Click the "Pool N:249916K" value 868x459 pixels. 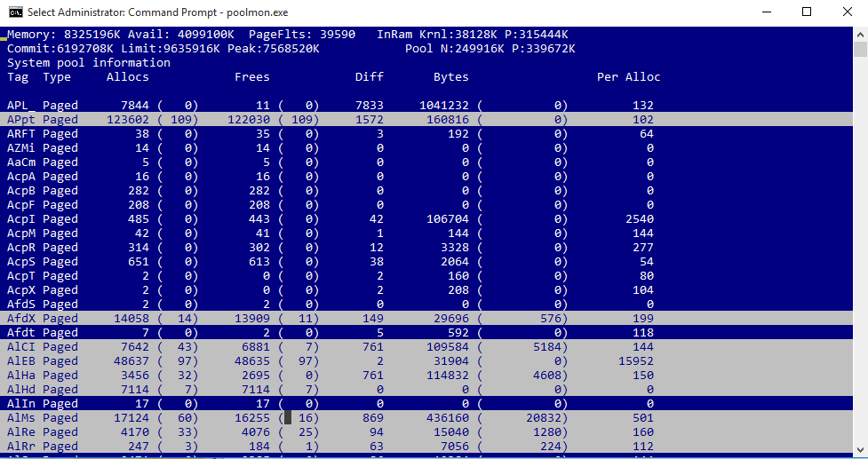(x=455, y=49)
